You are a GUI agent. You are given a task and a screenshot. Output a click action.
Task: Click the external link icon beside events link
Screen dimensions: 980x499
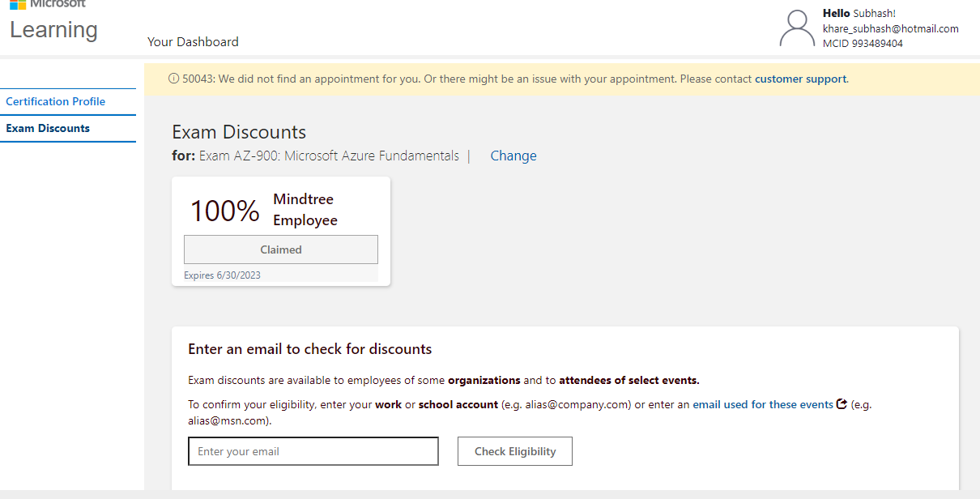coord(842,404)
